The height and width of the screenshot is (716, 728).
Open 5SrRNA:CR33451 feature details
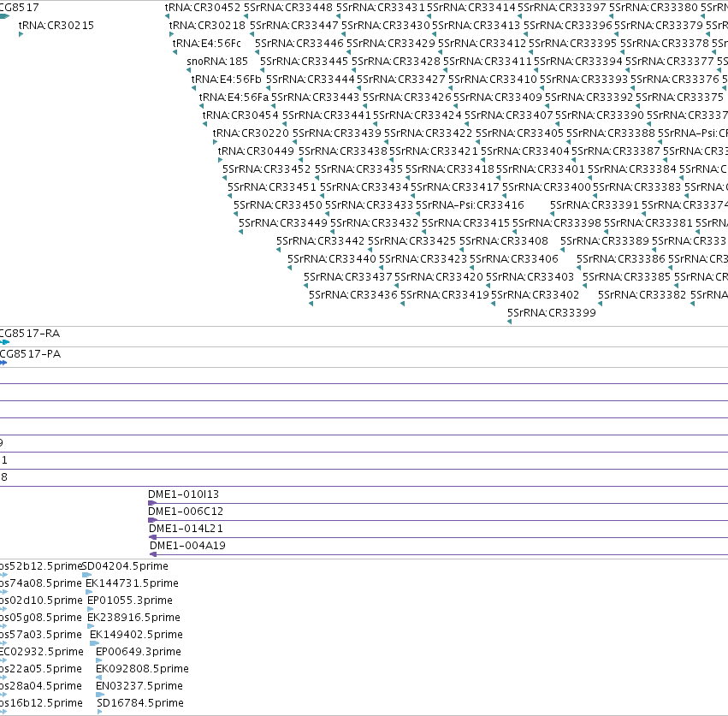pyautogui.click(x=271, y=187)
